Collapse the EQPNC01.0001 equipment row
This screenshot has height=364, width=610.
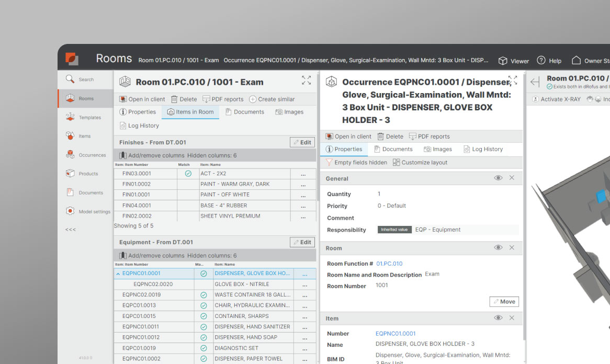118,274
